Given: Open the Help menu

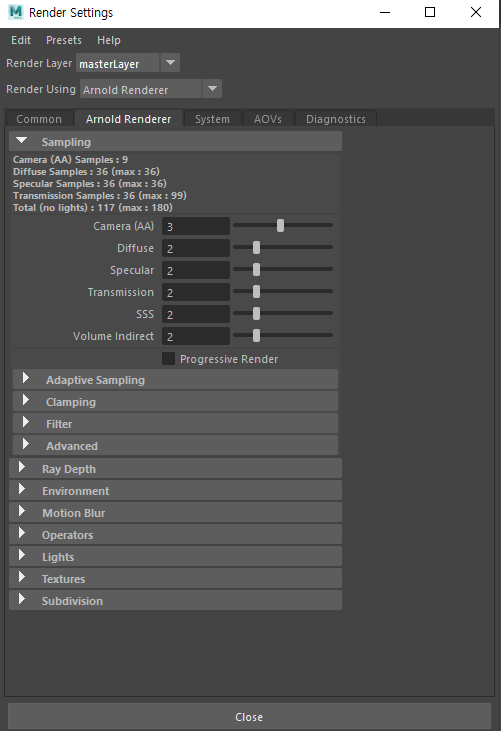Looking at the screenshot, I should pyautogui.click(x=109, y=41).
